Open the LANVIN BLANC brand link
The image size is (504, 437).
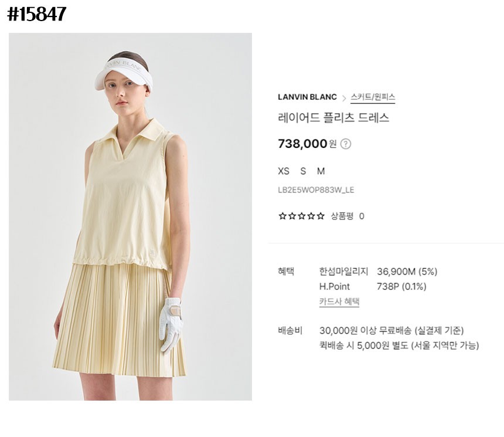point(307,97)
